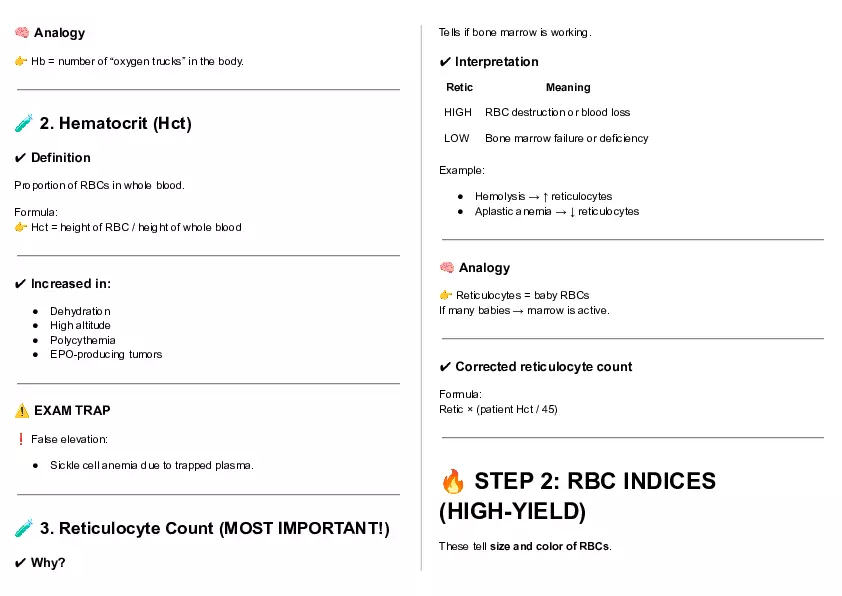
Task: Click the test tube icon beside Reticulocyte Count
Action: point(24,528)
